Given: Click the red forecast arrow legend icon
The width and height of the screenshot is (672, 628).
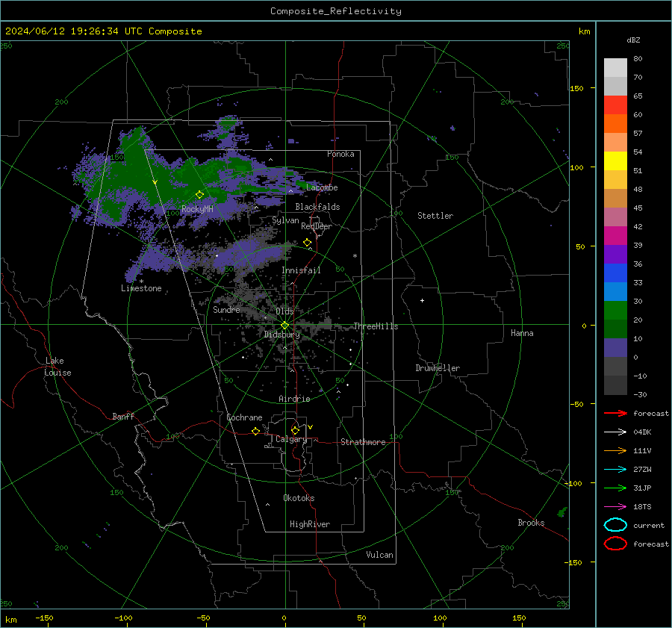Looking at the screenshot, I should [x=615, y=413].
